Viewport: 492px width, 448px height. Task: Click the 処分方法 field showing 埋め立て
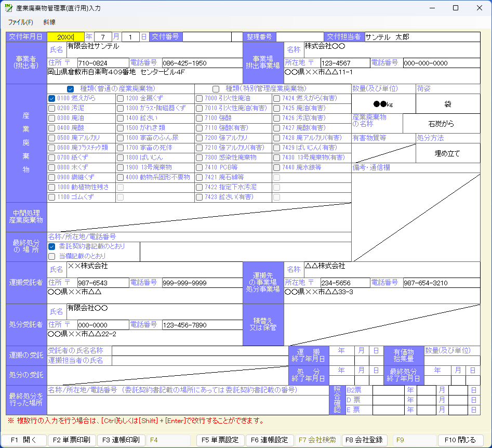pos(447,153)
